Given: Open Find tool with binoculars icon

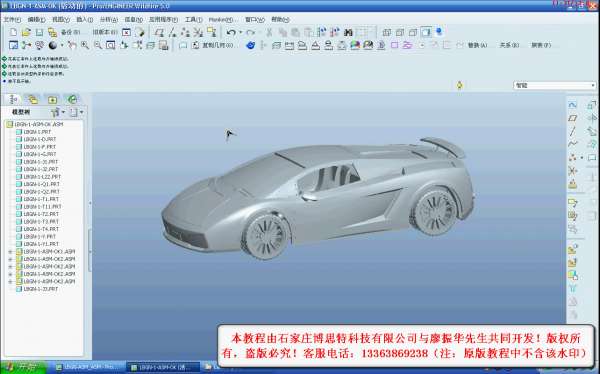Looking at the screenshot, I should (348, 33).
